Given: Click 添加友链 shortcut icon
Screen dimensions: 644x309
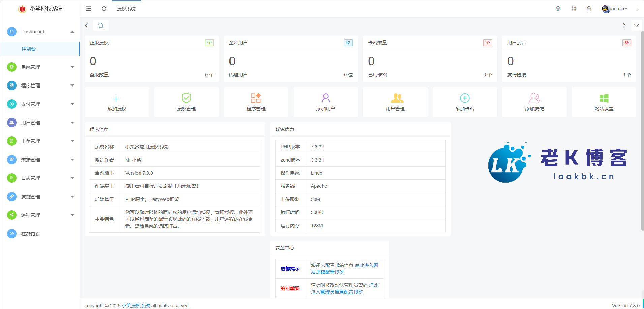Looking at the screenshot, I should click(x=534, y=98).
